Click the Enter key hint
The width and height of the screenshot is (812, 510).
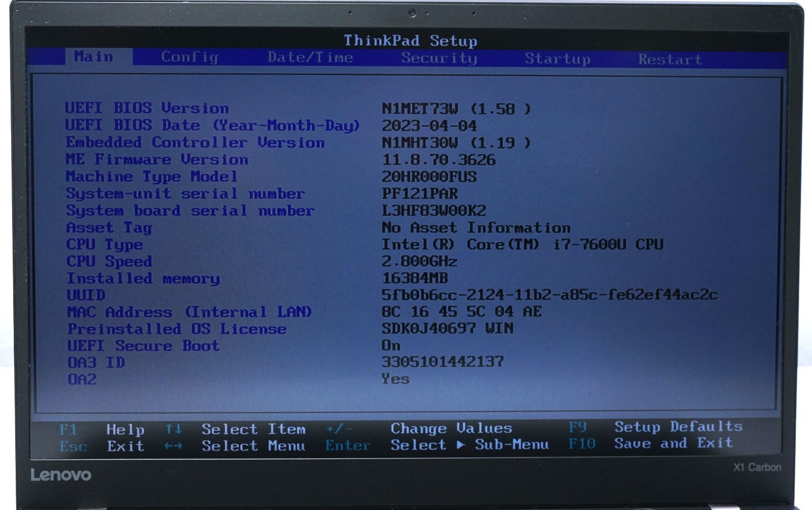click(x=348, y=446)
